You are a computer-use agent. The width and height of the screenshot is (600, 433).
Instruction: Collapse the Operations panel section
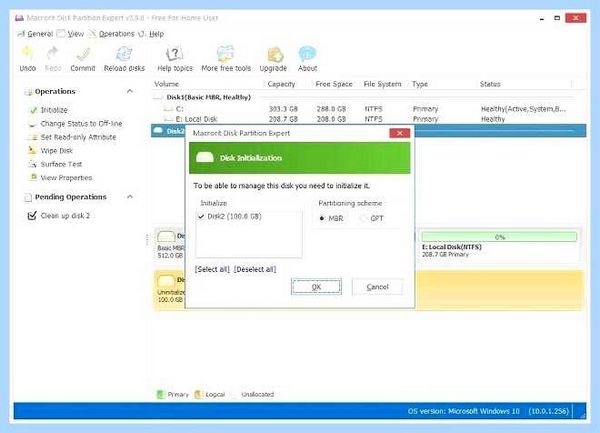pyautogui.click(x=130, y=91)
